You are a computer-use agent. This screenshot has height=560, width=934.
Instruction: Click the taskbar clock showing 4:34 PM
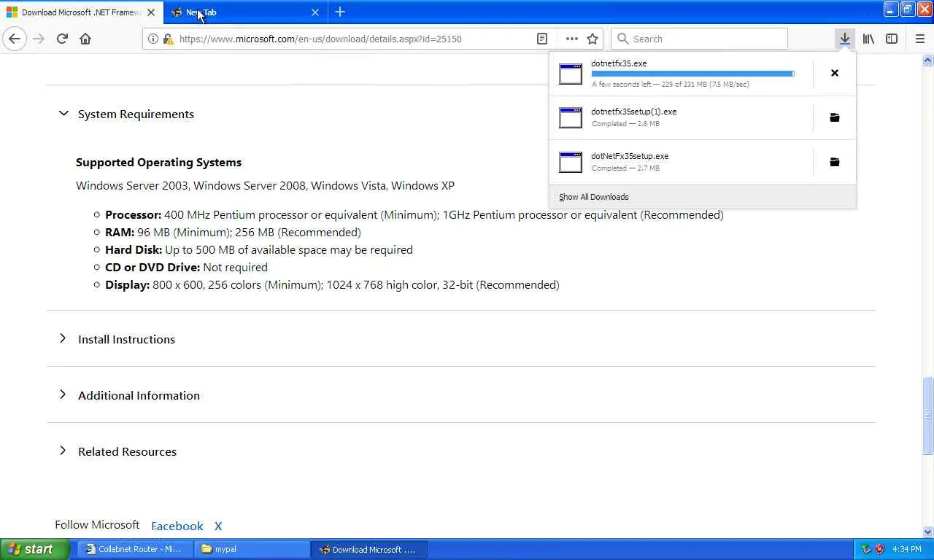906,549
